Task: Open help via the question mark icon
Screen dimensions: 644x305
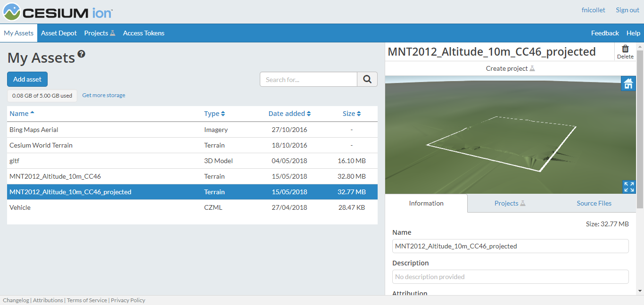Action: [x=82, y=54]
